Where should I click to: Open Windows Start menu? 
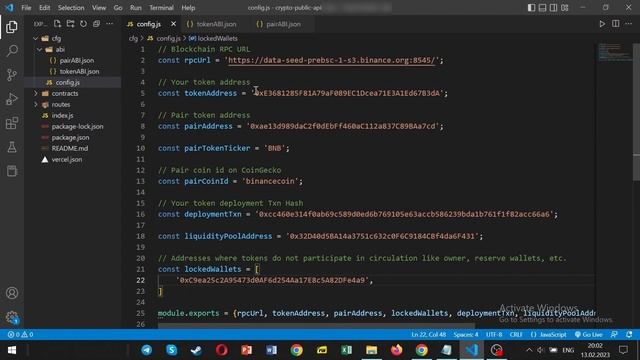click(x=12, y=350)
